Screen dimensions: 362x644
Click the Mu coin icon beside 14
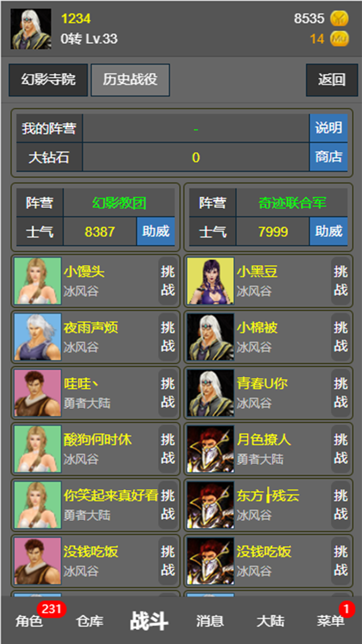339,39
